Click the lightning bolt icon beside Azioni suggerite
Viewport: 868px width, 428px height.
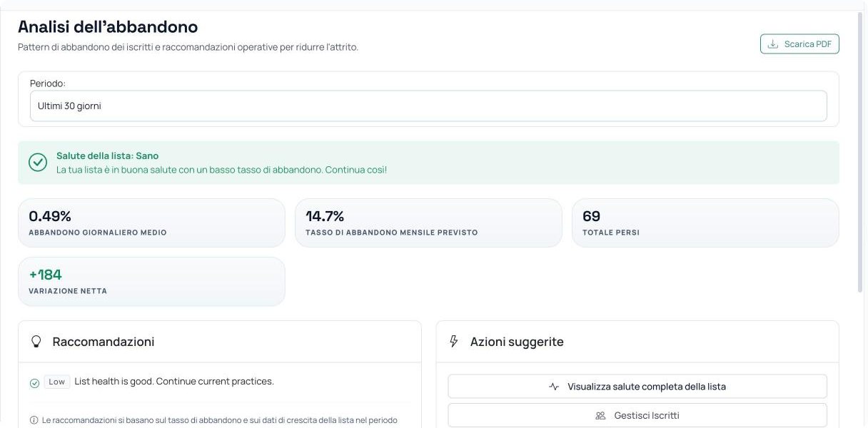coord(453,342)
